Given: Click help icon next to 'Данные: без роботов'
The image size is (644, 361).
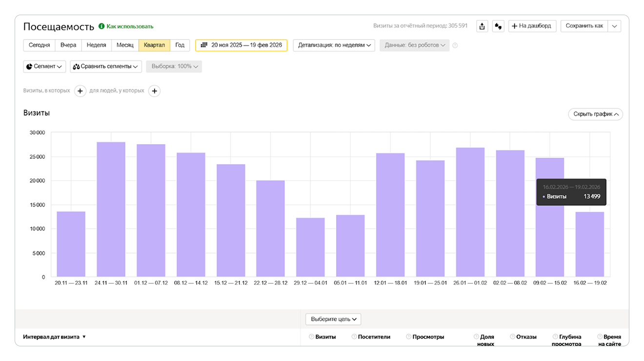Looking at the screenshot, I should coord(455,45).
